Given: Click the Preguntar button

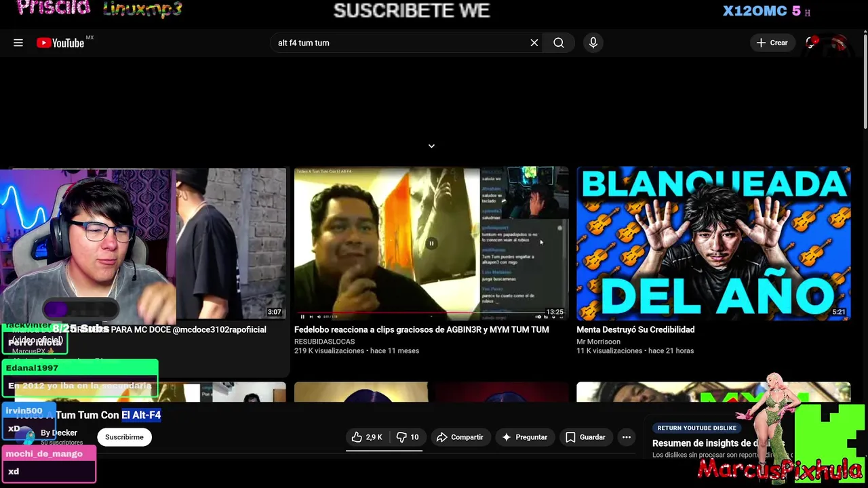Looking at the screenshot, I should [524, 437].
